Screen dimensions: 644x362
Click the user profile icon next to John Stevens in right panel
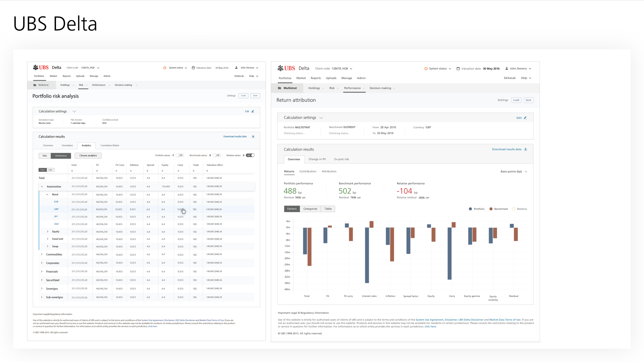tap(506, 68)
